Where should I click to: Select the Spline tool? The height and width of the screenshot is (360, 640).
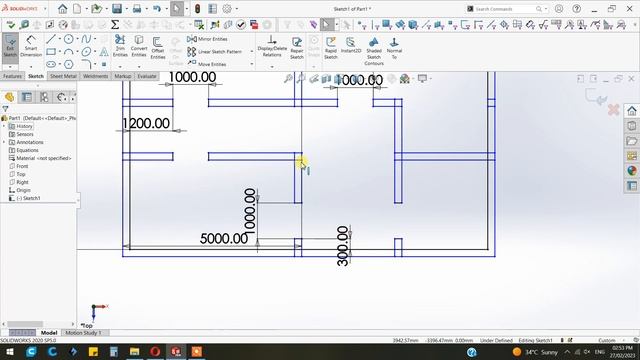pyautogui.click(x=86, y=39)
